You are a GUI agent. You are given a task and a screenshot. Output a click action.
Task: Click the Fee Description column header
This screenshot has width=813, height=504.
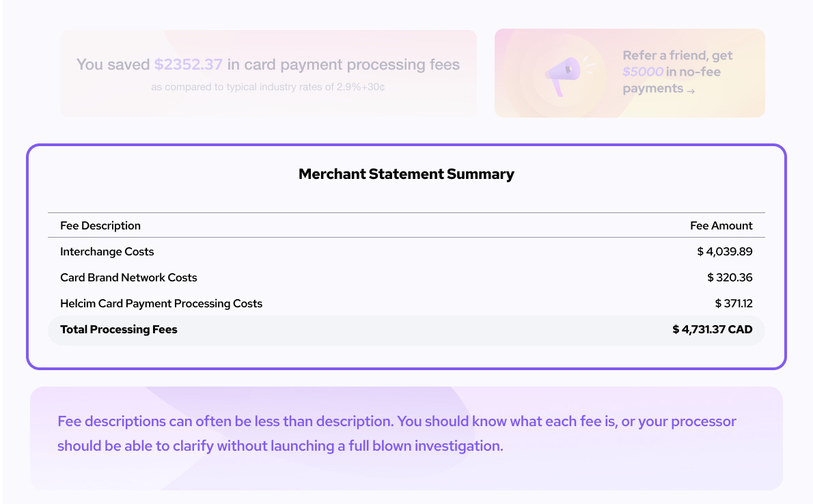point(100,225)
